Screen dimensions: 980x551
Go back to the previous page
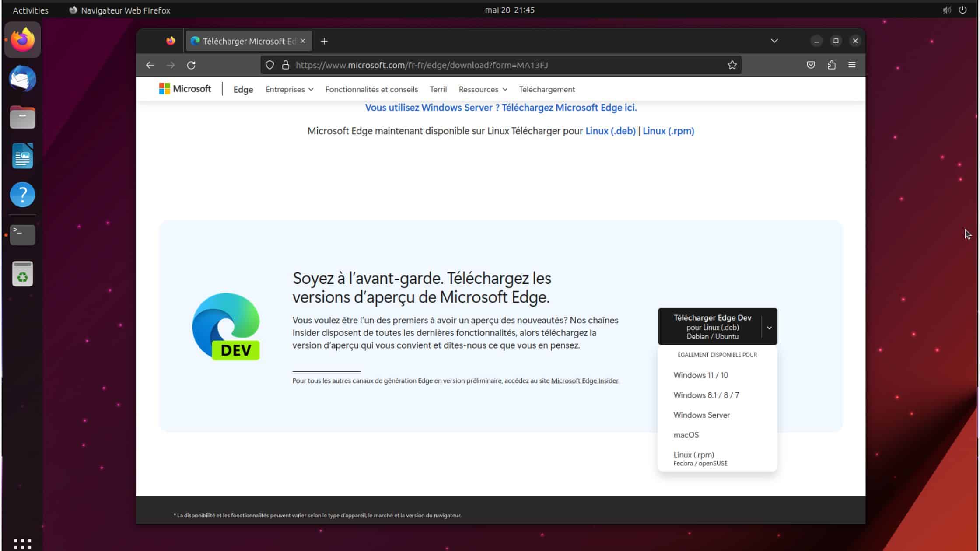[150, 65]
